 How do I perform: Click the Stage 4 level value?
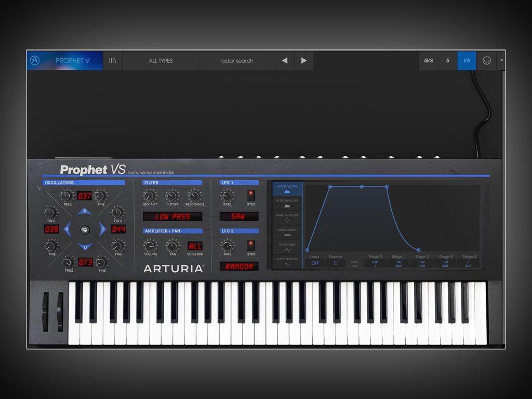[x=468, y=262]
